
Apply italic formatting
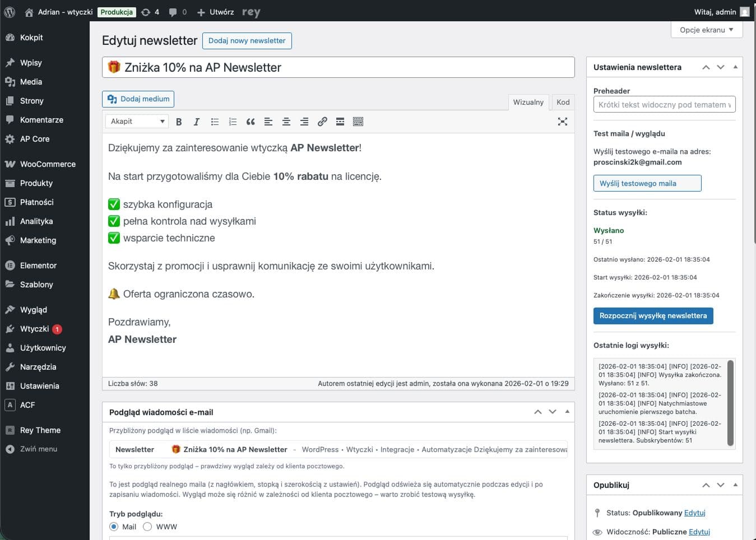pos(197,122)
